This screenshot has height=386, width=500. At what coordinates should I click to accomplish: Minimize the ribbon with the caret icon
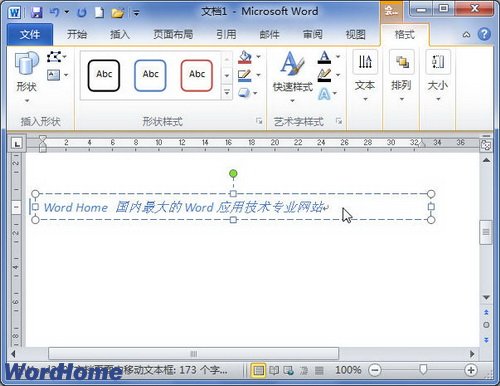(x=467, y=34)
